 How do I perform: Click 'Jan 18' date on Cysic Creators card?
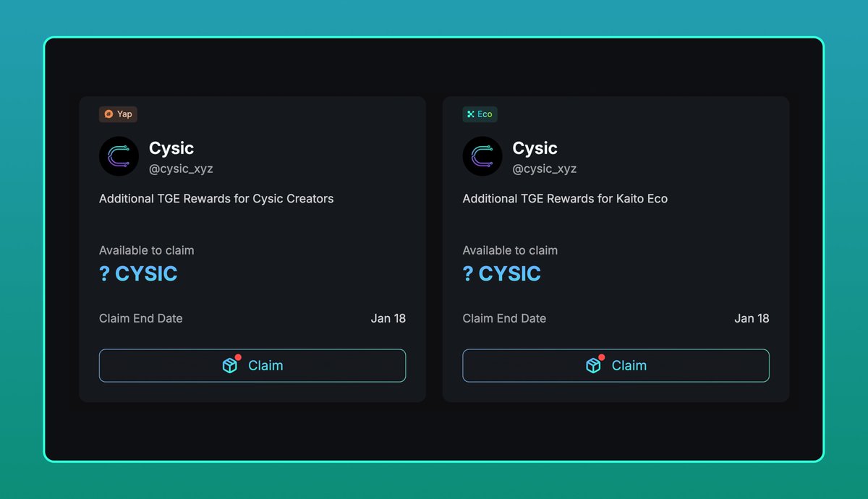tap(388, 318)
